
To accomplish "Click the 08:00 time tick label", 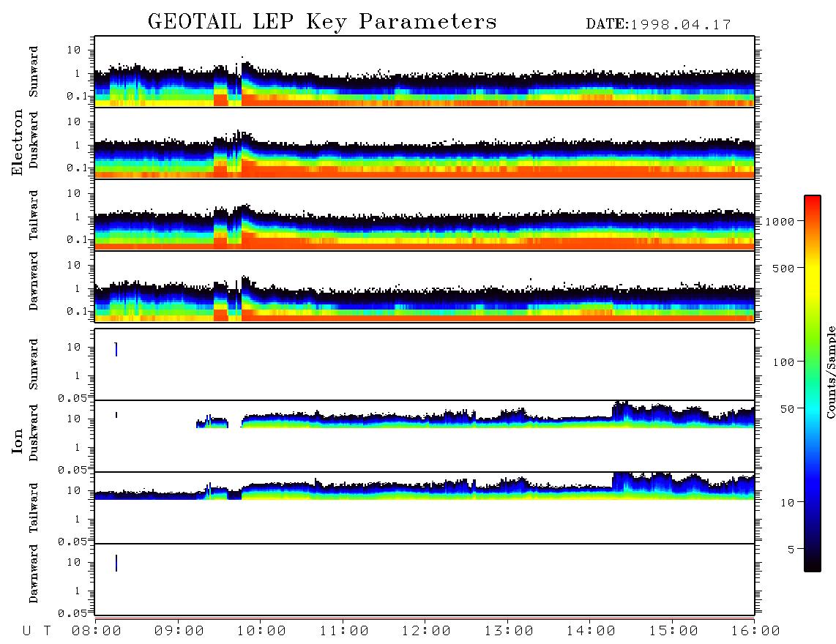I will (x=97, y=632).
